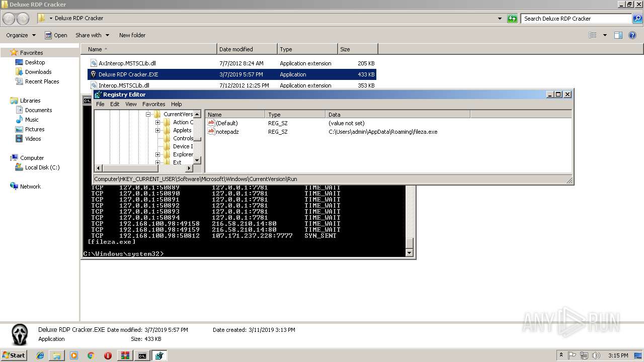Image resolution: width=644 pixels, height=362 pixels.
Task: Switch to Registry Editor taskbar button
Action: tap(159, 355)
